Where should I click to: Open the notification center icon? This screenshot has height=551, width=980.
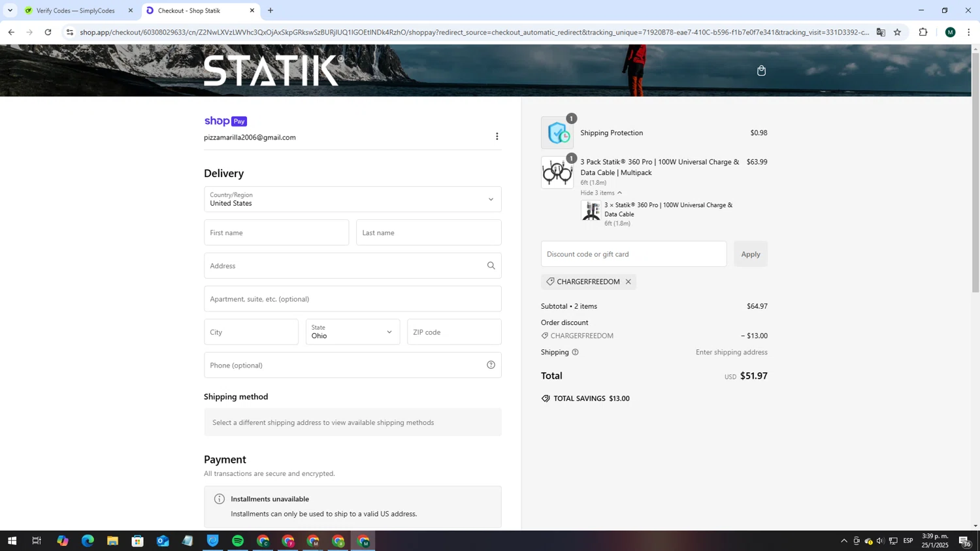pyautogui.click(x=964, y=541)
